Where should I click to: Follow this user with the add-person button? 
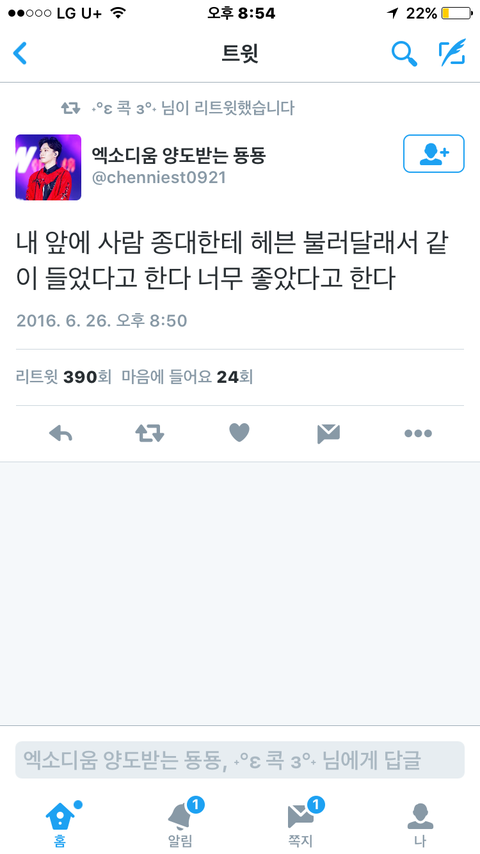tap(434, 154)
